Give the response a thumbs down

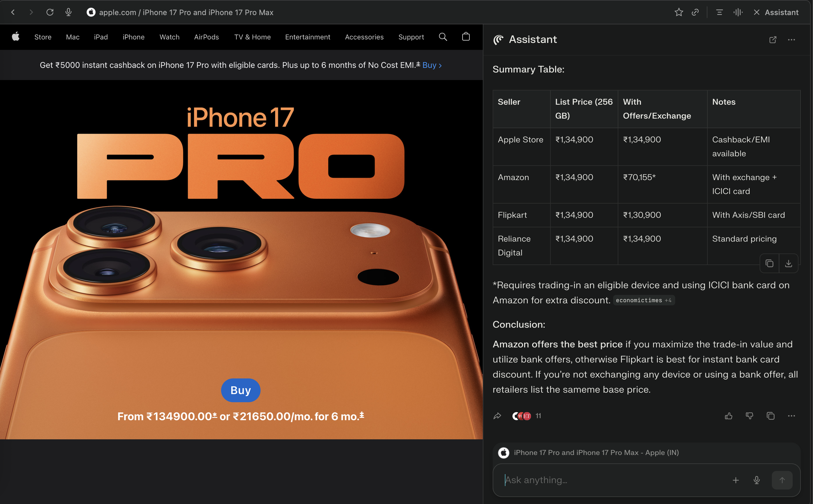coord(749,416)
